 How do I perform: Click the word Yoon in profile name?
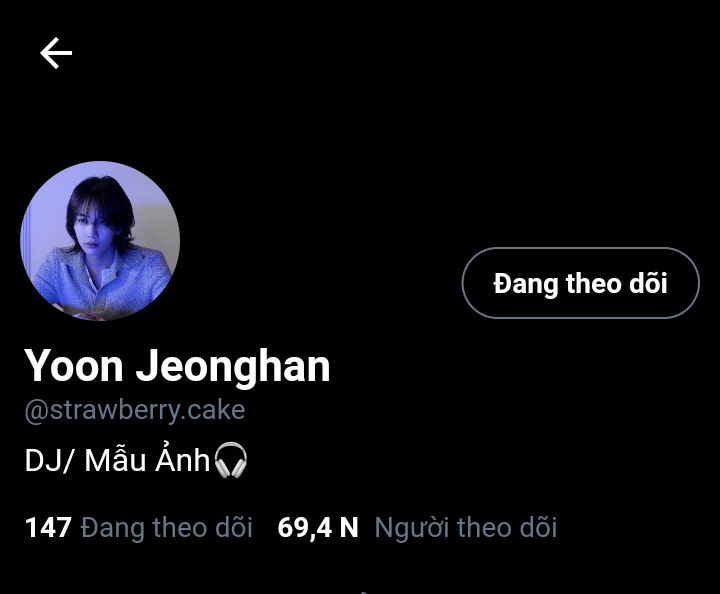pyautogui.click(x=74, y=366)
